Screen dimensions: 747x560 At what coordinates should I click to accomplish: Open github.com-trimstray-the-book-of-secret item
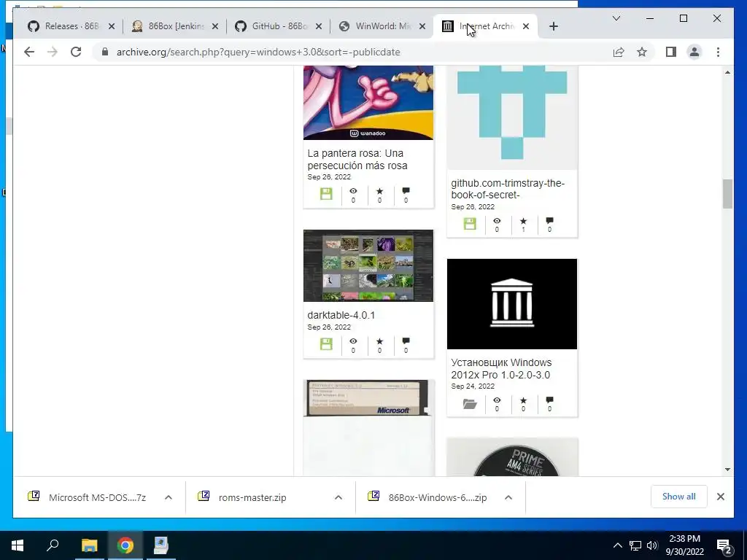point(508,189)
